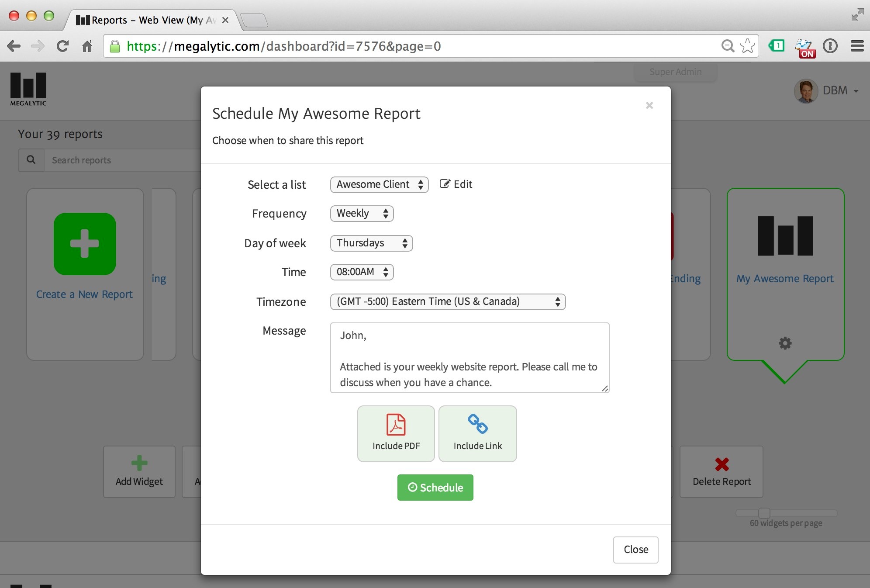870x588 pixels.
Task: Open the Awesome Client list dropdown
Action: [x=379, y=184]
